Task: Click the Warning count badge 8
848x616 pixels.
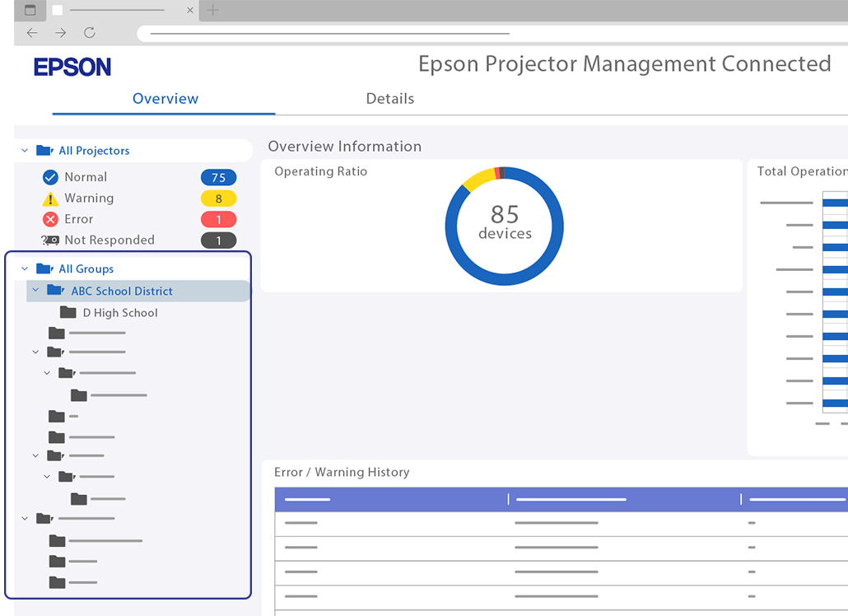Action: click(x=218, y=198)
